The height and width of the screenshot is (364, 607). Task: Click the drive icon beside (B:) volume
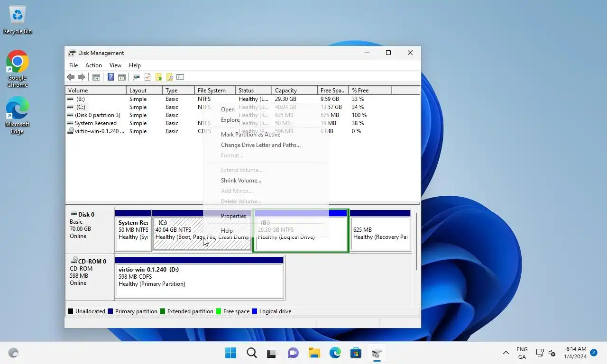[x=71, y=99]
